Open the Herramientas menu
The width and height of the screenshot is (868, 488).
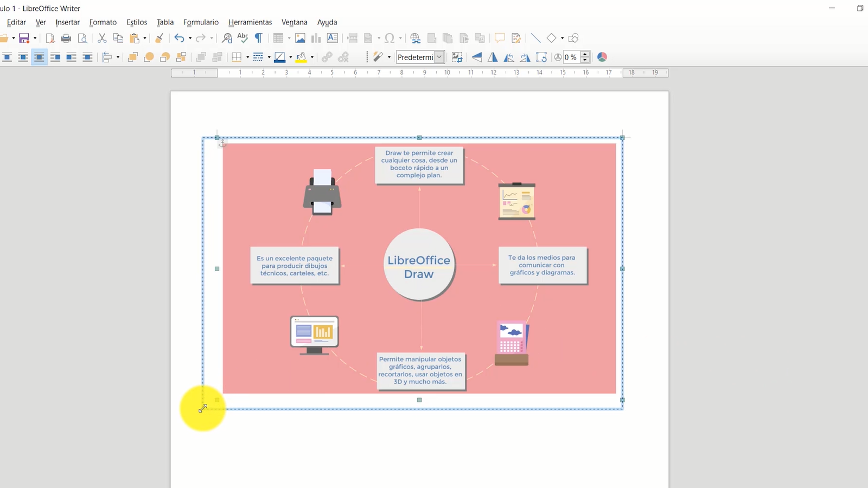pyautogui.click(x=250, y=22)
